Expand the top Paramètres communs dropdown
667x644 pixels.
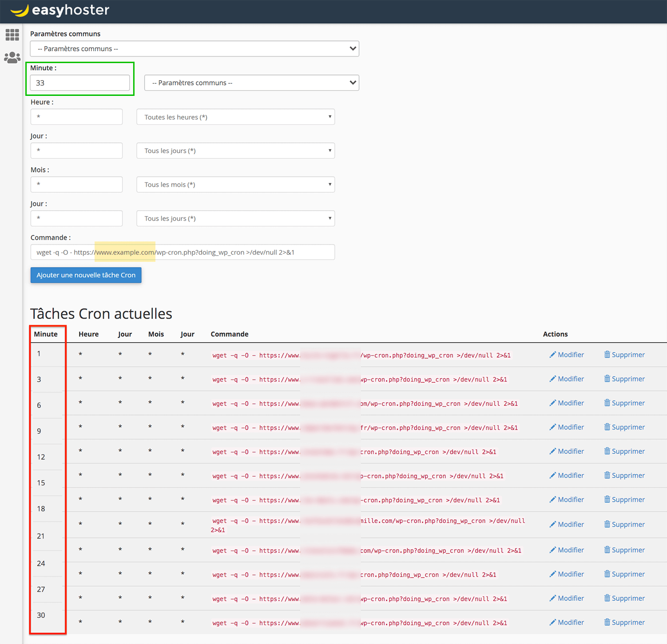pyautogui.click(x=195, y=49)
